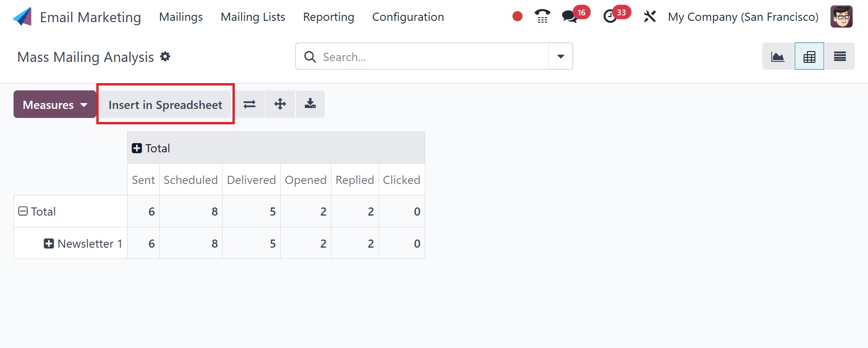Switch to pivot view
The height and width of the screenshot is (348, 868).
click(809, 56)
